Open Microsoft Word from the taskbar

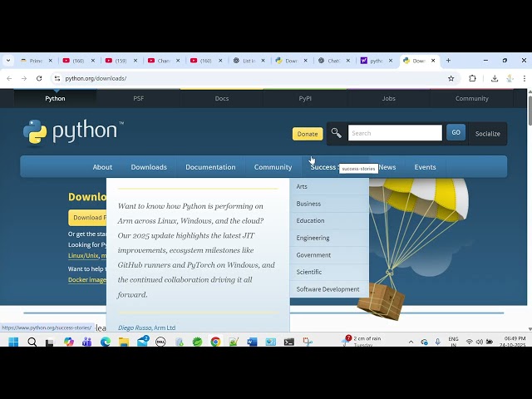tap(252, 342)
